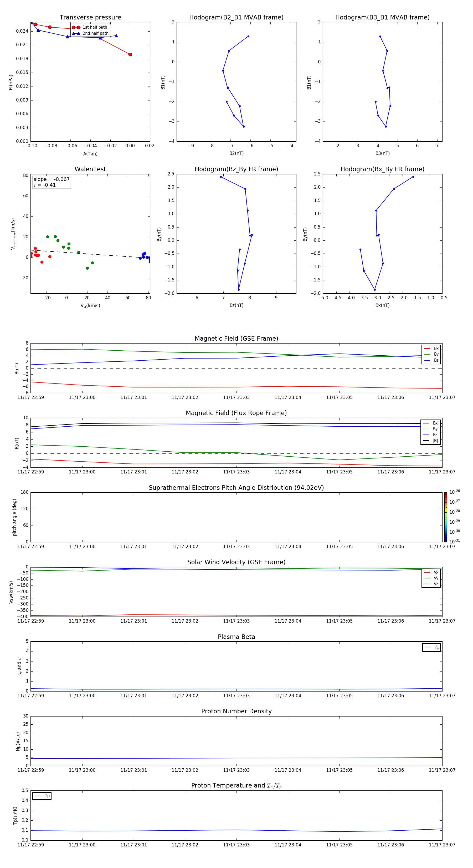Click the red point at A=0.00 in Transverse pressure
This screenshot has height=868, width=473.
[130, 55]
